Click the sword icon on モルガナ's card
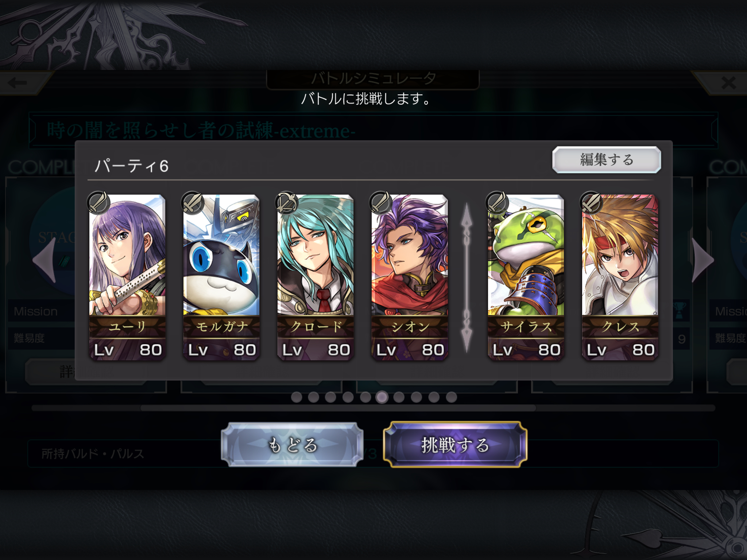The image size is (747, 560). coord(193,202)
